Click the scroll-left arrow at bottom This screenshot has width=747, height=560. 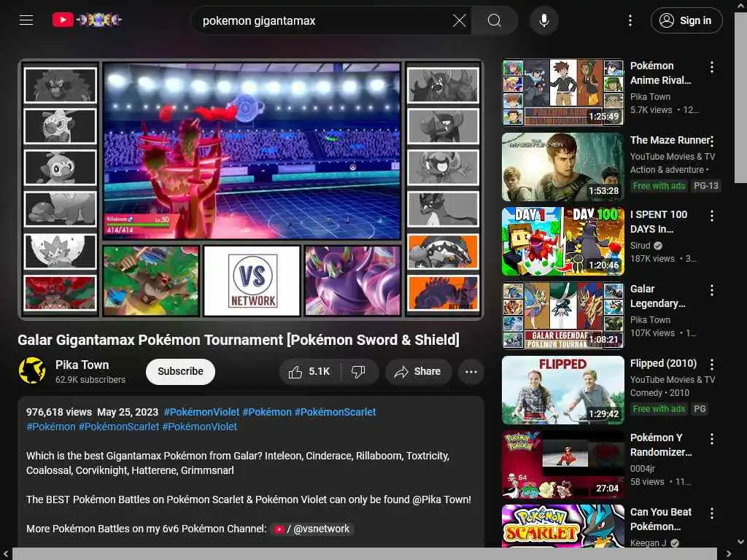click(6, 554)
